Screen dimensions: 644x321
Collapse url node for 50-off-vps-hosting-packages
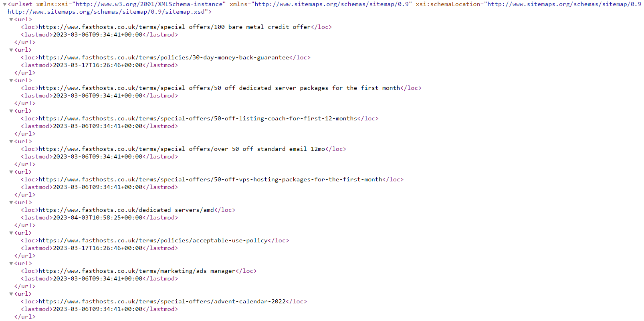pos(11,172)
